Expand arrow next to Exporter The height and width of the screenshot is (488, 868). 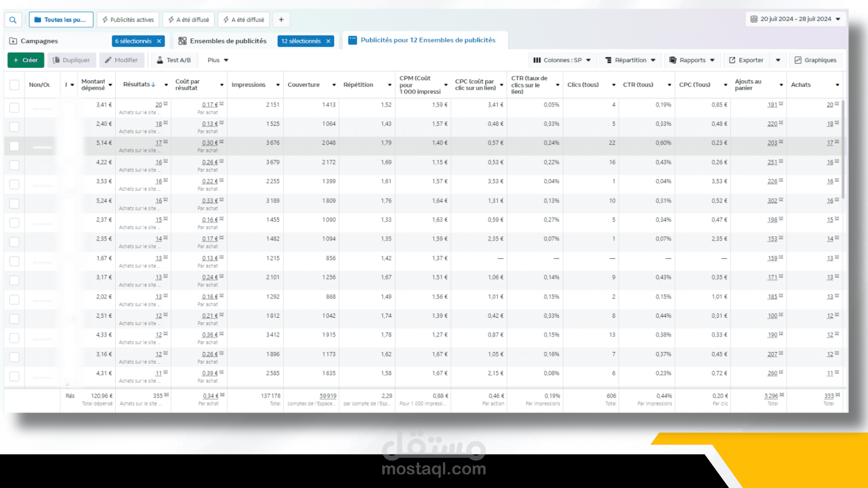pos(778,60)
